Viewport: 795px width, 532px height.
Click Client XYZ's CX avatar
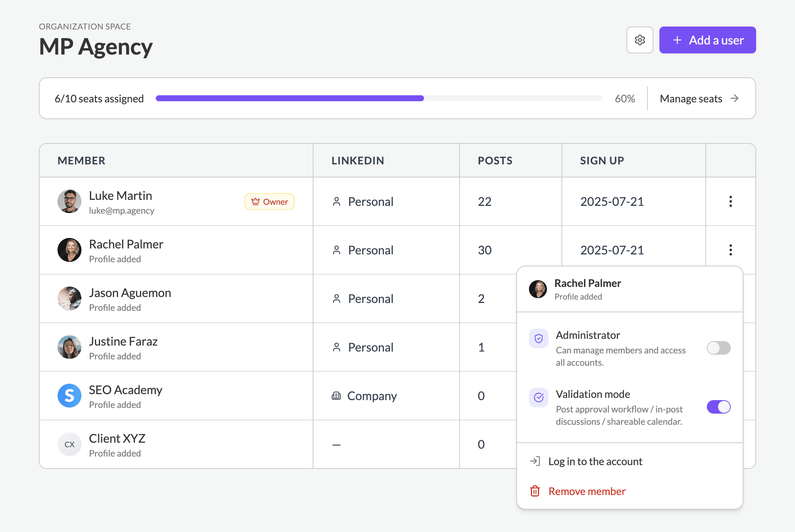pyautogui.click(x=69, y=444)
